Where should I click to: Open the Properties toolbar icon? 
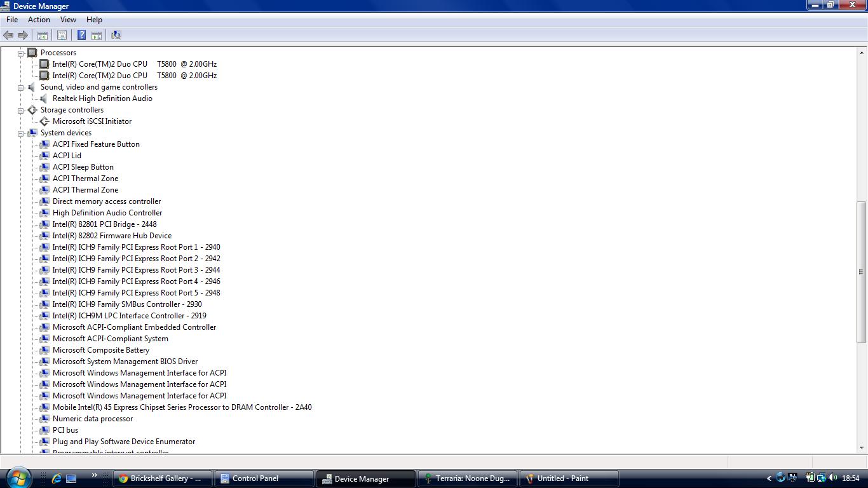point(62,36)
